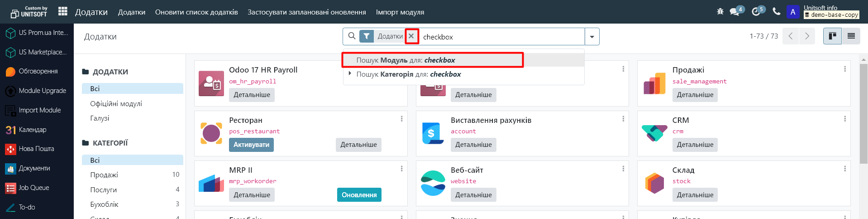This screenshot has height=219, width=868.
Task: Open the apps grid home menu icon
Action: [x=63, y=12]
